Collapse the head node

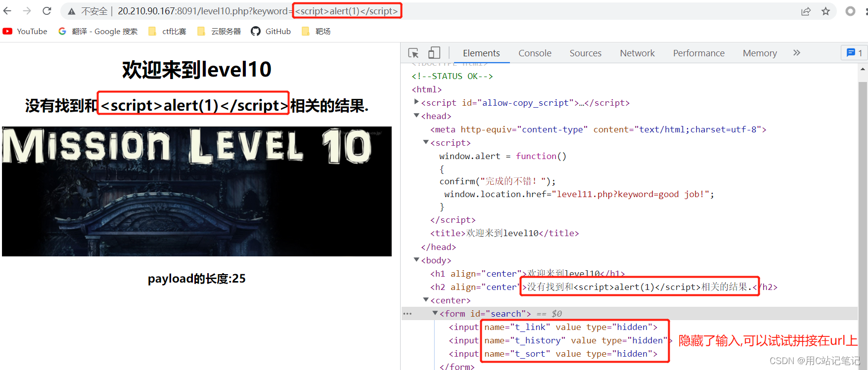click(416, 115)
